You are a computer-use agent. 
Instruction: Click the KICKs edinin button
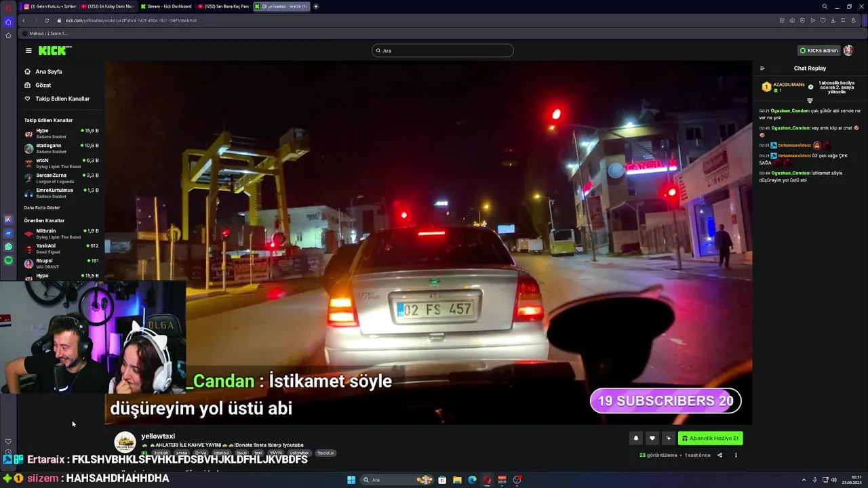[818, 50]
